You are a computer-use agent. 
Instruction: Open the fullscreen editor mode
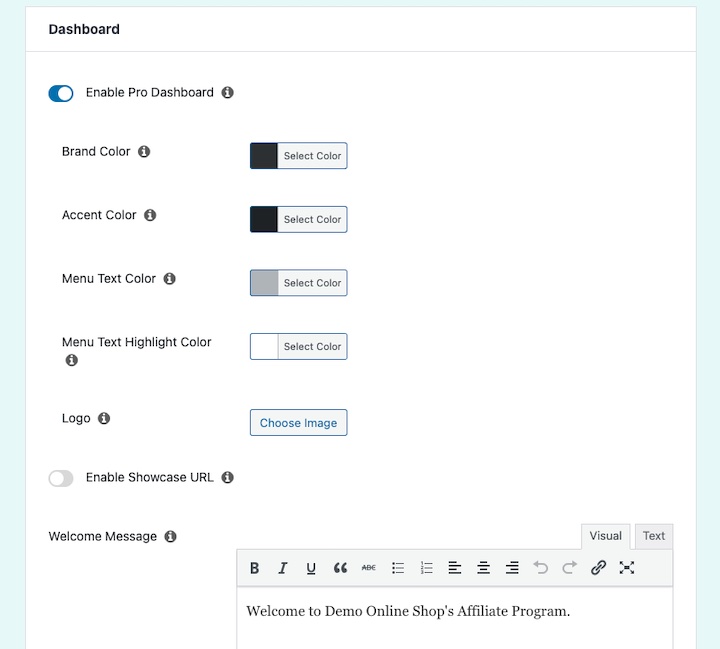click(x=627, y=568)
